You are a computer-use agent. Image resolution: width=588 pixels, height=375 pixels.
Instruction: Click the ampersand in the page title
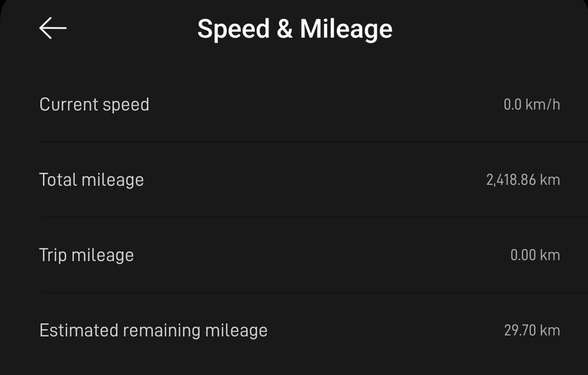[x=284, y=29]
